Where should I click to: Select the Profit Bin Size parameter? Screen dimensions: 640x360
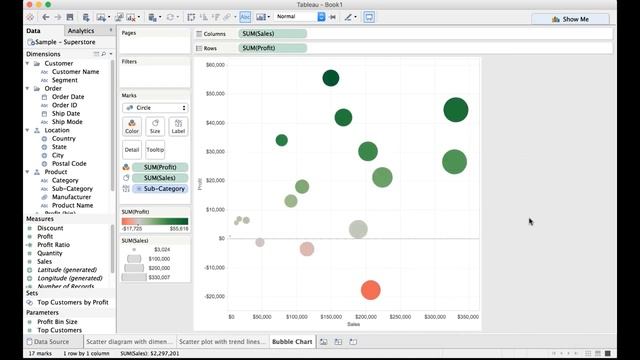point(57,322)
